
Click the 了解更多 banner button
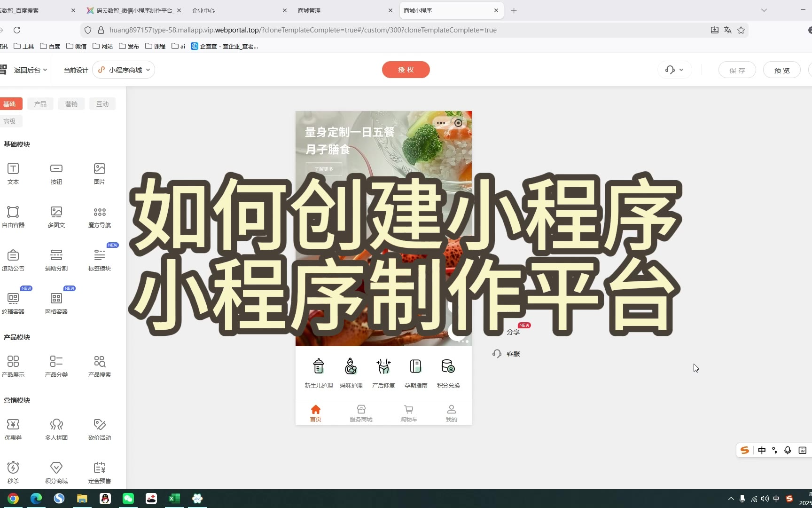[x=324, y=169]
